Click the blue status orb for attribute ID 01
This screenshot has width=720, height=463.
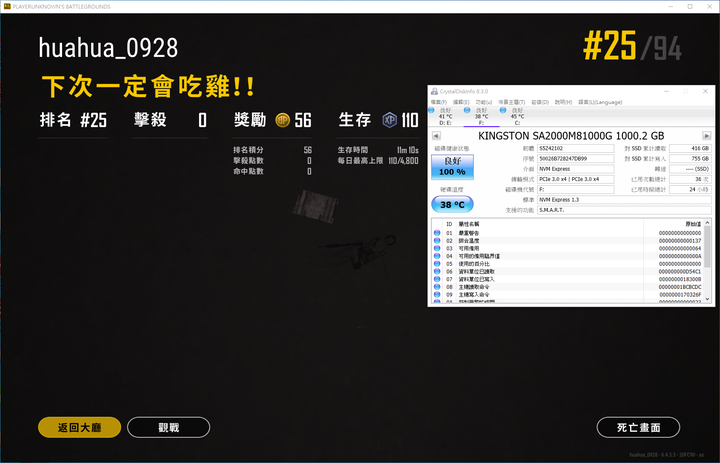click(x=437, y=233)
